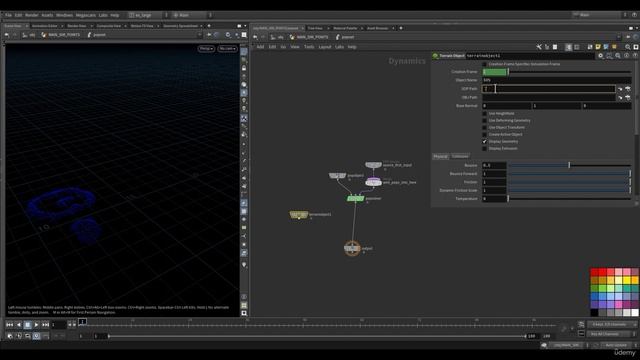This screenshot has height=360, width=640.
Task: Click the SOP Path input field
Action: tap(549, 89)
